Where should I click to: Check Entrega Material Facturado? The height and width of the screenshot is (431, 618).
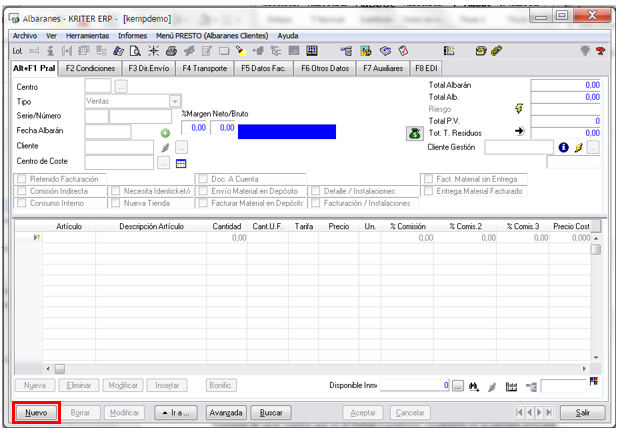tap(428, 191)
